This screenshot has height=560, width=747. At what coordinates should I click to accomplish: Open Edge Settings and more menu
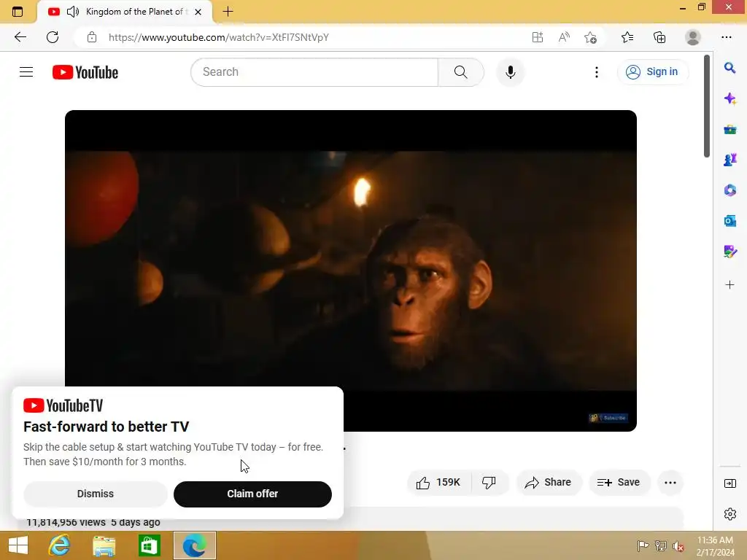(x=726, y=37)
